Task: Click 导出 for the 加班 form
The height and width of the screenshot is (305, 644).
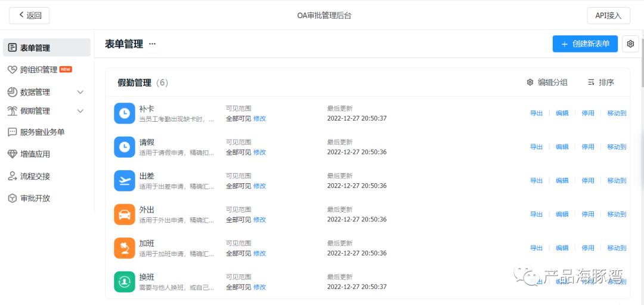Action: (537, 248)
